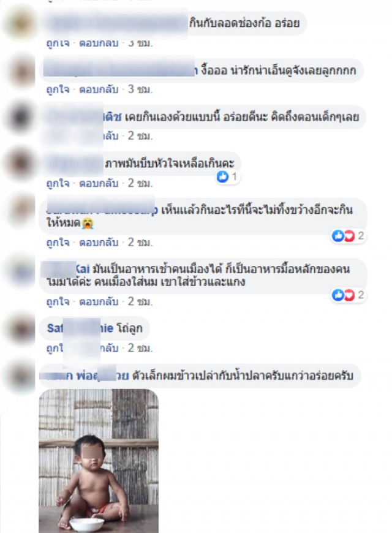Click avatar beside กินกับลอดช่องก้อ comment

[x=20, y=23]
